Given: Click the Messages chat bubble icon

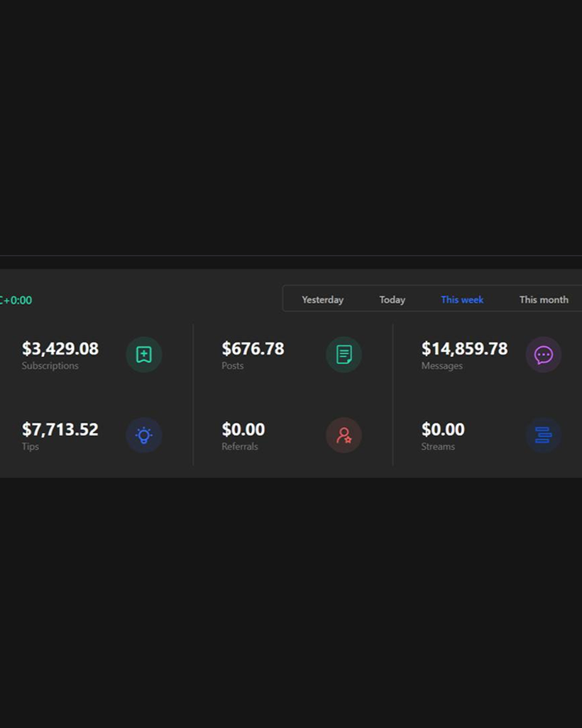Looking at the screenshot, I should coord(543,355).
